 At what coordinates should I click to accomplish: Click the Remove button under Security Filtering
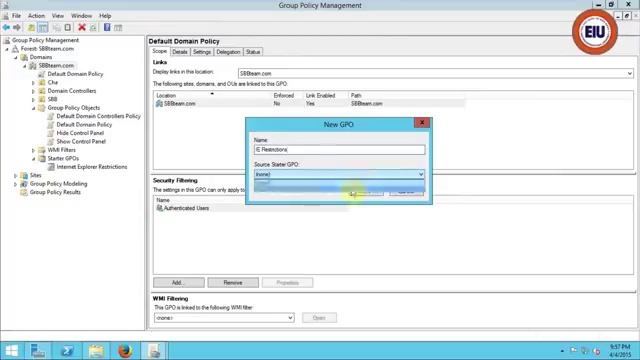pos(233,282)
